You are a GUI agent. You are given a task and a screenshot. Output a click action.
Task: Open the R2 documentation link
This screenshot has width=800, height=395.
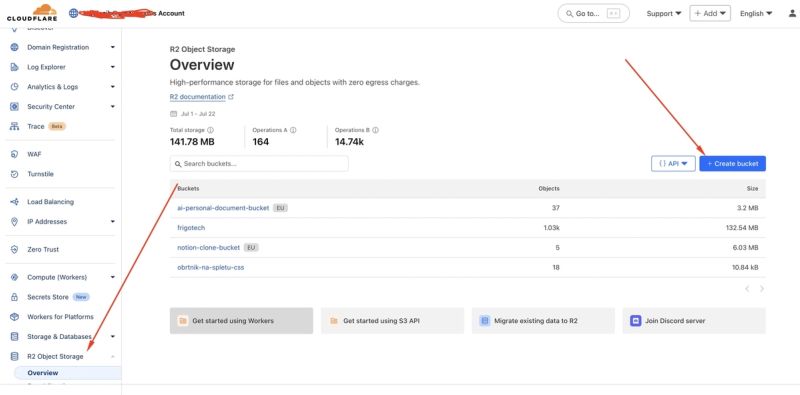(x=197, y=97)
